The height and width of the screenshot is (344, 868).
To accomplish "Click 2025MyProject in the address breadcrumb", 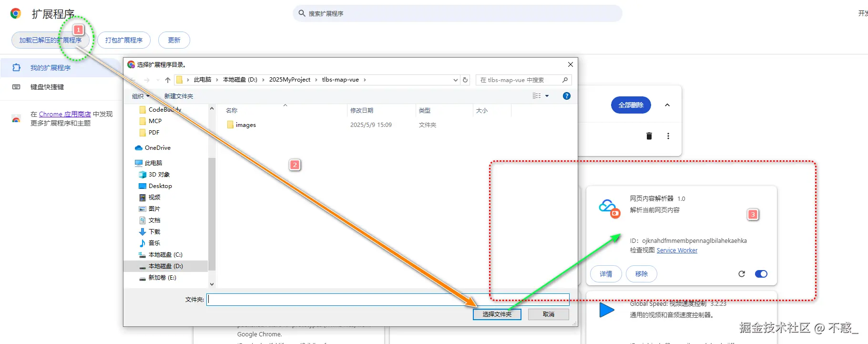I will click(290, 80).
